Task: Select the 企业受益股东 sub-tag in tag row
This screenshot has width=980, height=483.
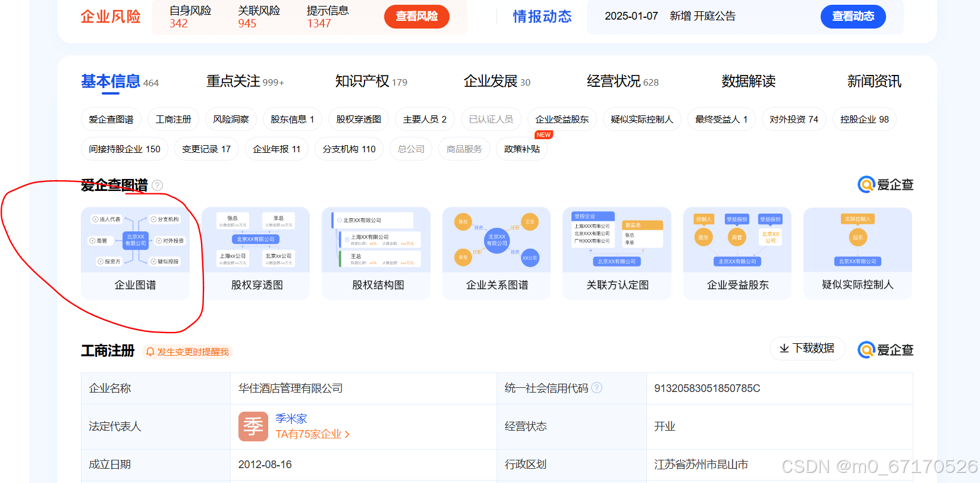Action: pos(562,120)
